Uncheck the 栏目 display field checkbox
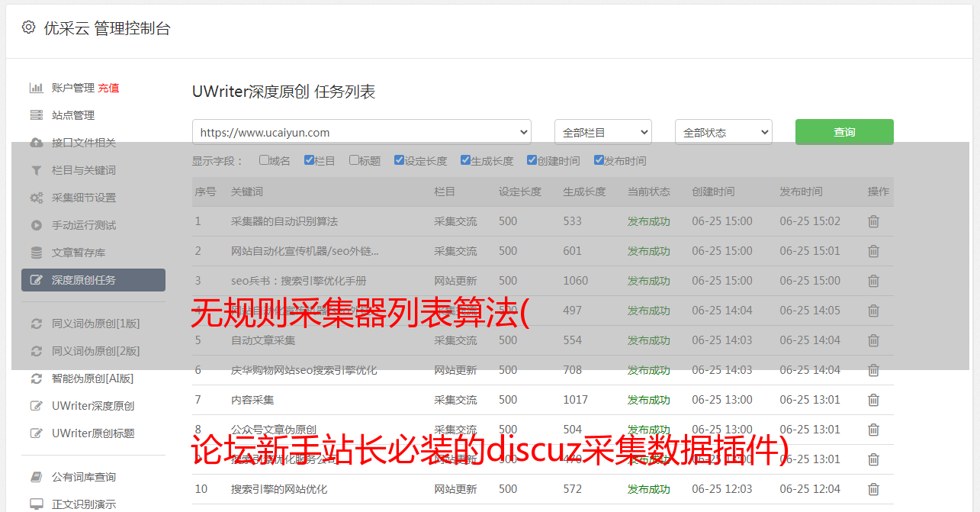The height and width of the screenshot is (512, 980). click(x=309, y=160)
